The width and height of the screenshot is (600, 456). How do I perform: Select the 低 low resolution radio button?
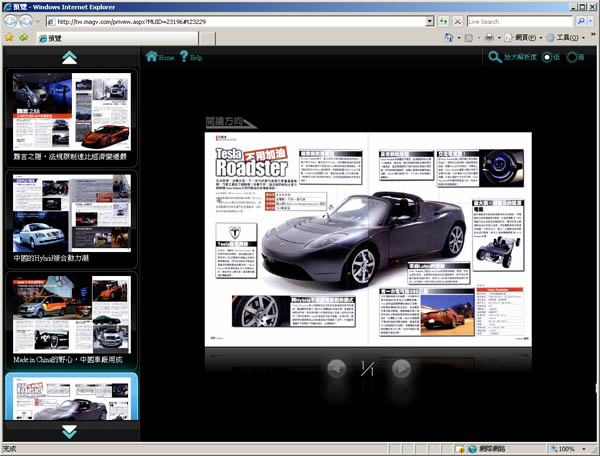[547, 57]
